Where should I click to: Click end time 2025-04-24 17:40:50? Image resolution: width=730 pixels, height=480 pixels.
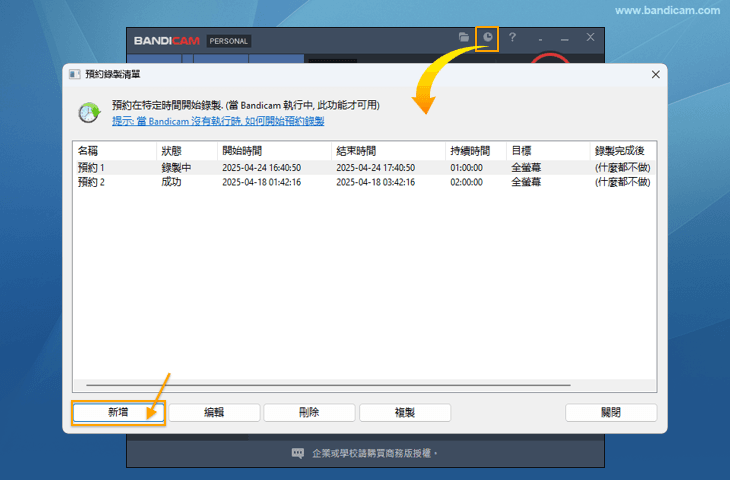(375, 168)
